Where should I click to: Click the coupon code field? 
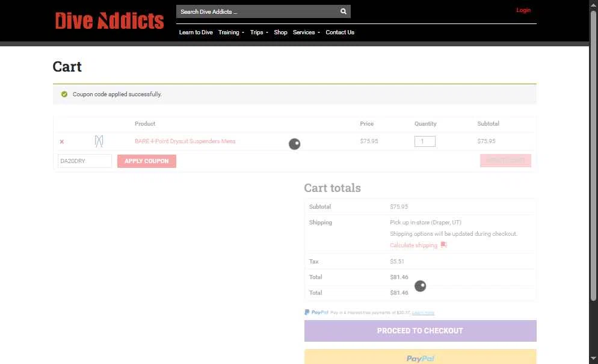click(85, 161)
